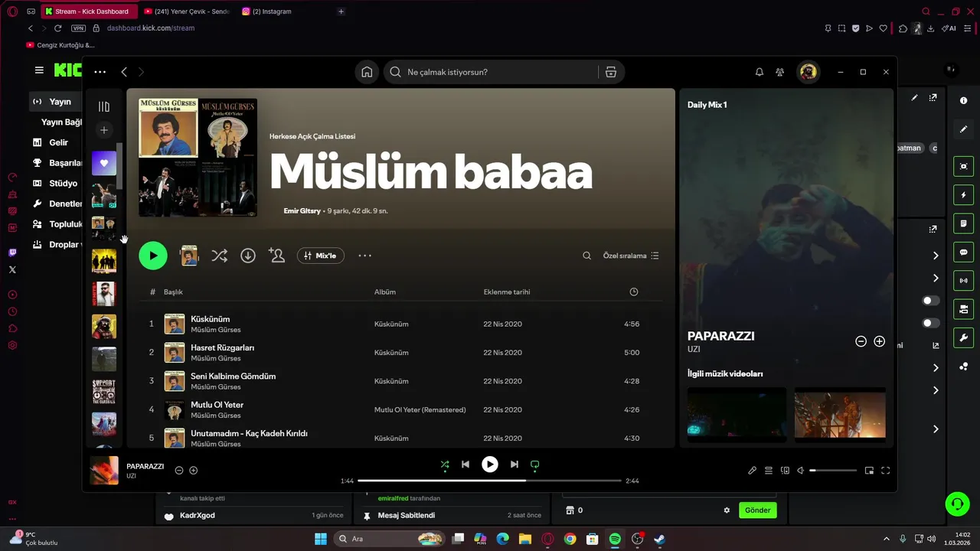980x551 pixels.
Task: Open Steam from the Windows taskbar
Action: 659,539
